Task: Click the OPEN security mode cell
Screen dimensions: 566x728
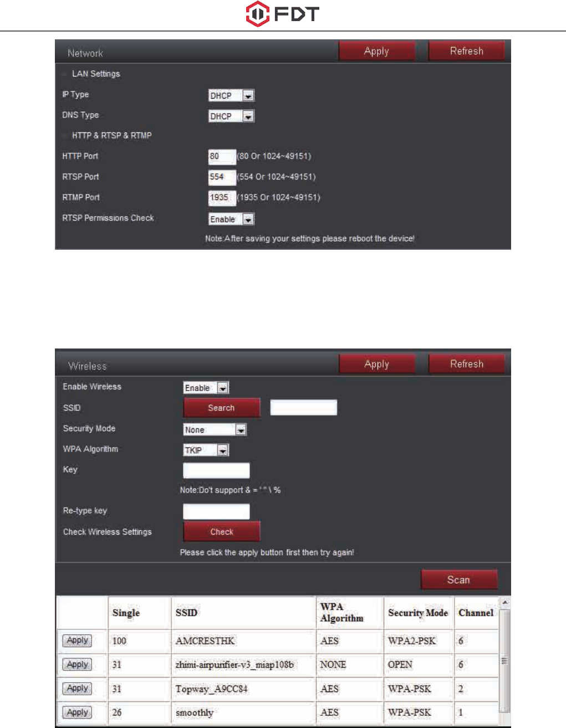Action: [x=419, y=665]
